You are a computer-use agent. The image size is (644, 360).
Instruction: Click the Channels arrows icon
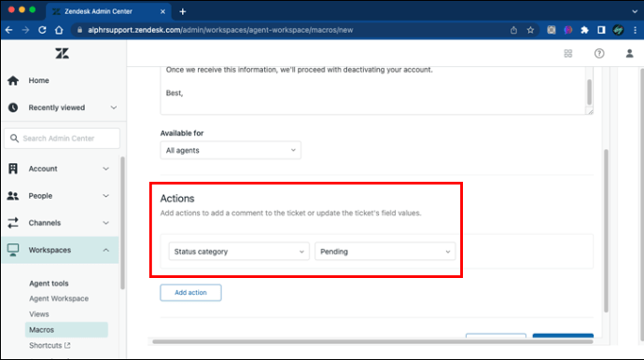tap(13, 223)
